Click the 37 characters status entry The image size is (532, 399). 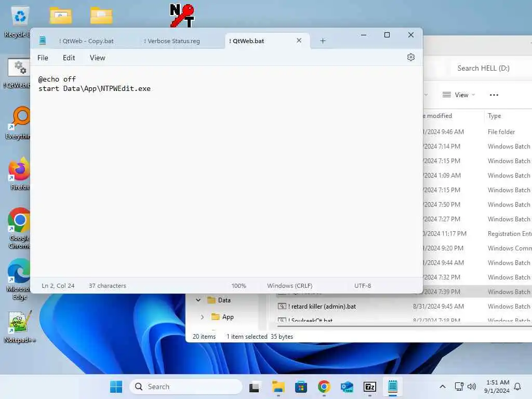click(107, 286)
